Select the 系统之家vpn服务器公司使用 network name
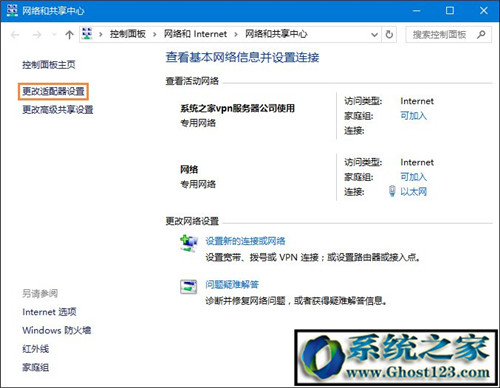 (x=237, y=108)
